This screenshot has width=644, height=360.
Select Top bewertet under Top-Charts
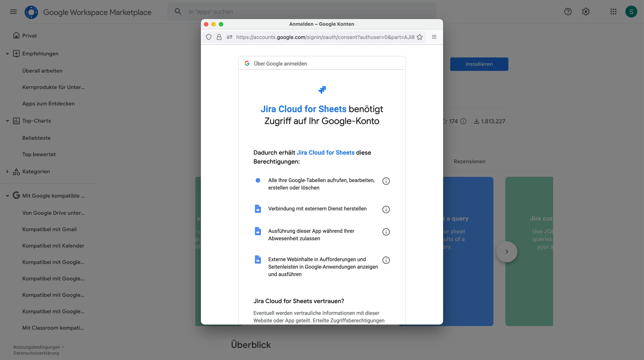[39, 154]
